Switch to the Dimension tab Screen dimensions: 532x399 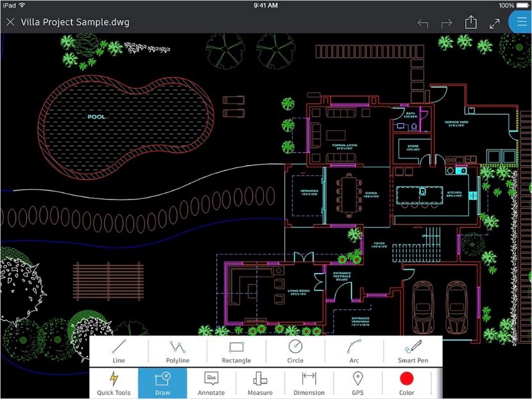click(309, 383)
